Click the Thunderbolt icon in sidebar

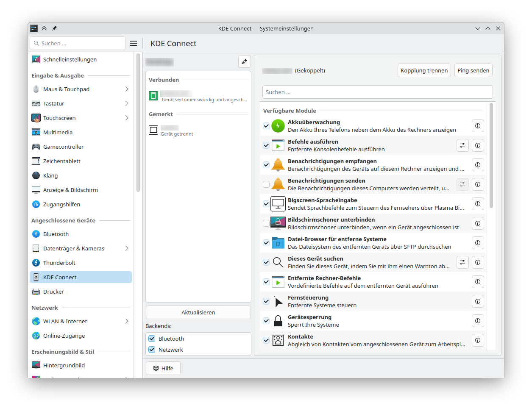[36, 263]
